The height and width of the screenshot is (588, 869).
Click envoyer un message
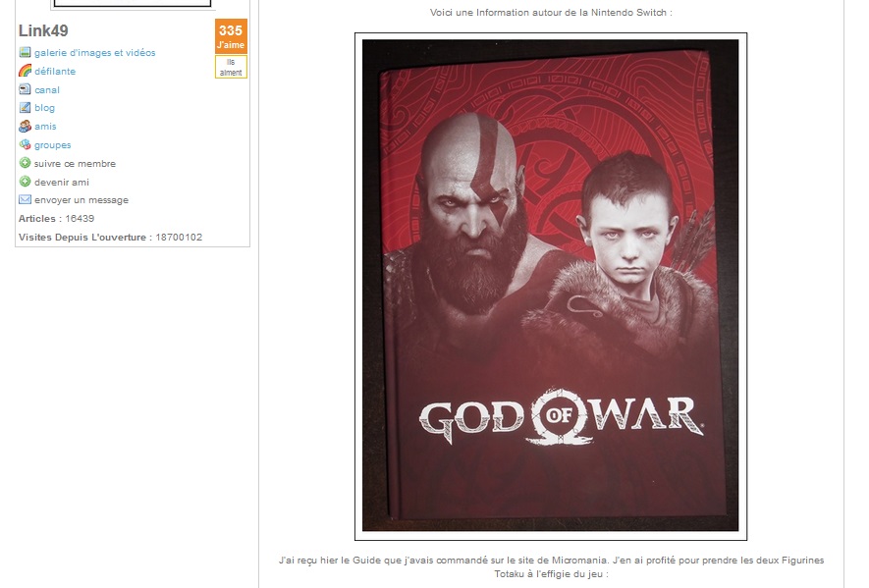[81, 200]
